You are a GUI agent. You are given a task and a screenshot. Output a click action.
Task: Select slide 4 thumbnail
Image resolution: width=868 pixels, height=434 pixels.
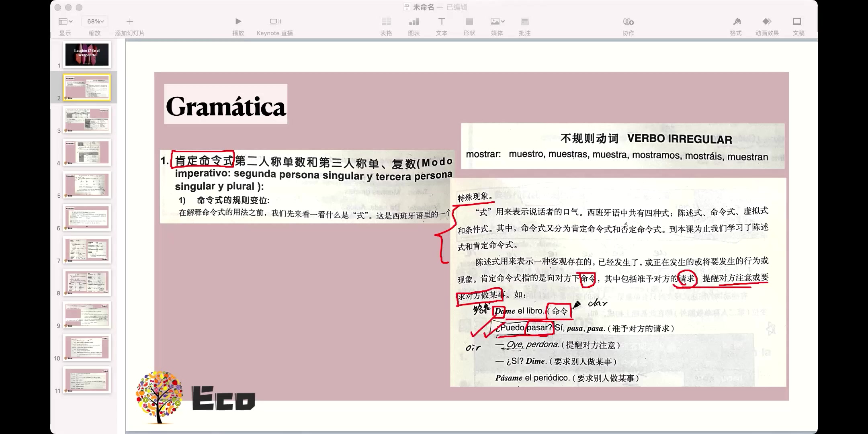point(87,152)
